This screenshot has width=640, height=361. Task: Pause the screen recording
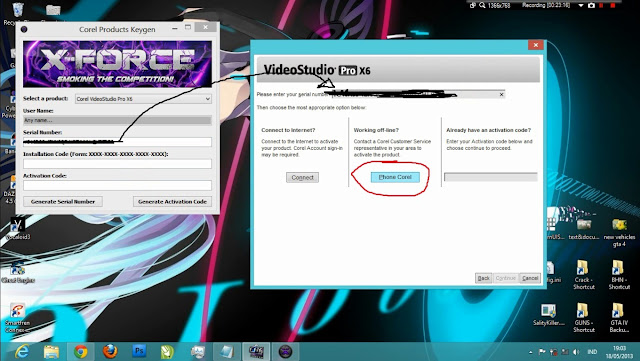point(601,5)
